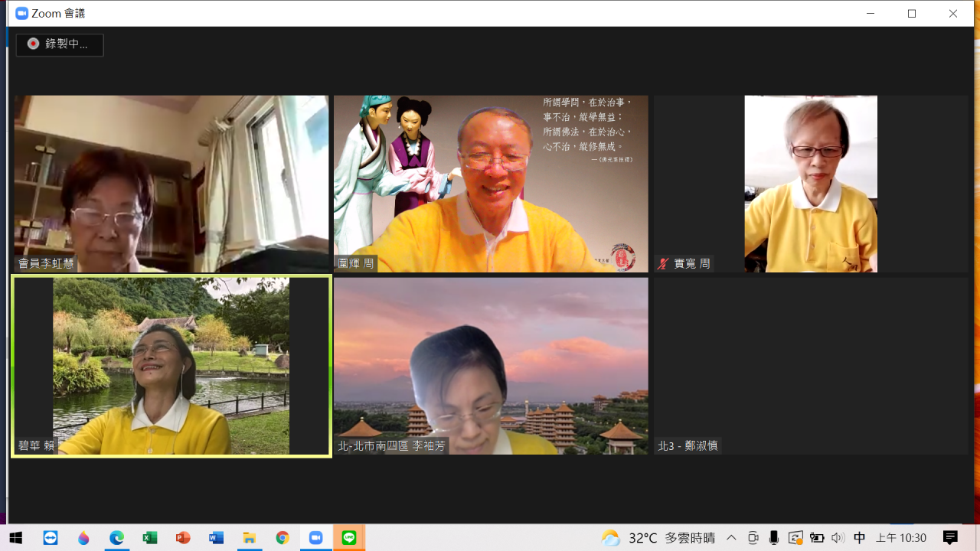Open Excel from the taskbar
The width and height of the screenshot is (980, 551).
pos(150,538)
